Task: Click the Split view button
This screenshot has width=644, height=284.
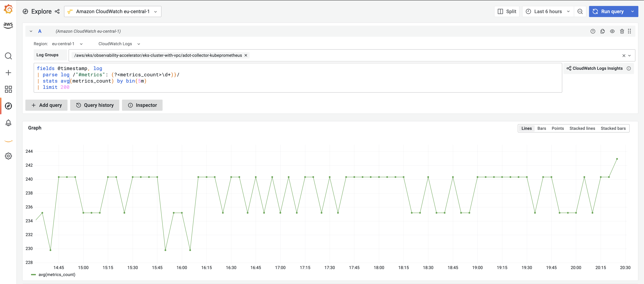Action: tap(507, 11)
